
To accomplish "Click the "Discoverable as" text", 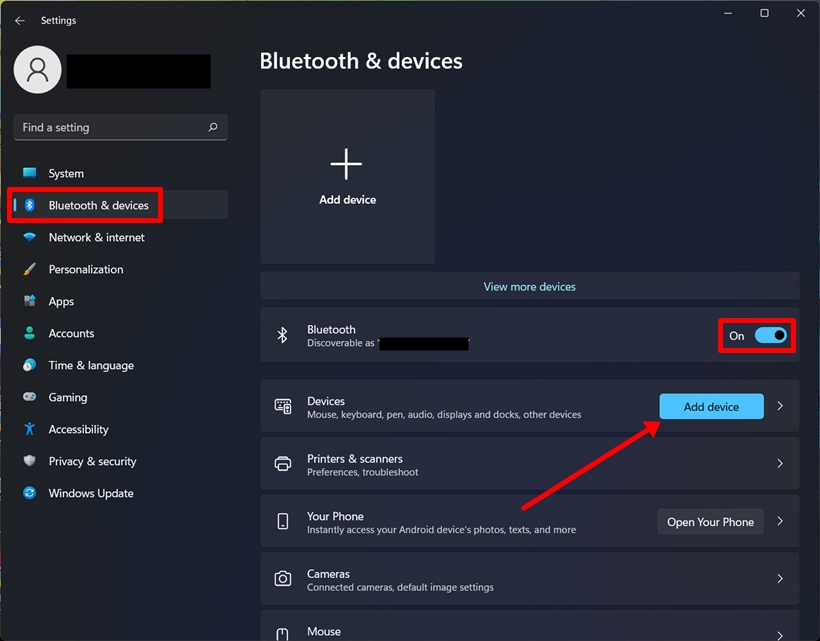I will 340,343.
